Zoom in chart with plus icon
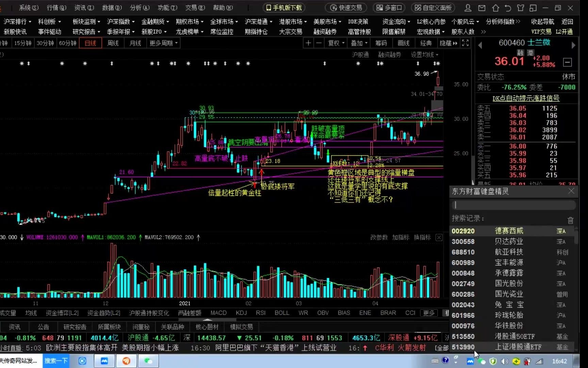This screenshot has width=588, height=368. coord(308,43)
